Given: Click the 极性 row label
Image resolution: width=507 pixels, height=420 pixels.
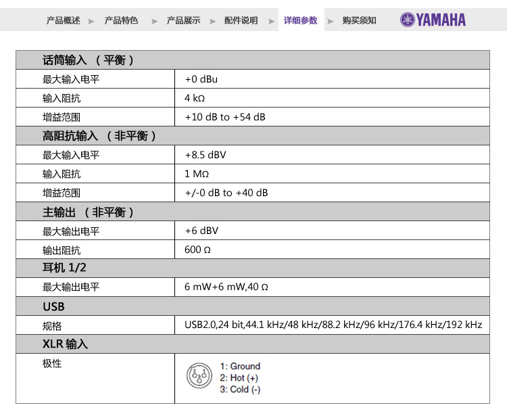Looking at the screenshot, I should (52, 363).
